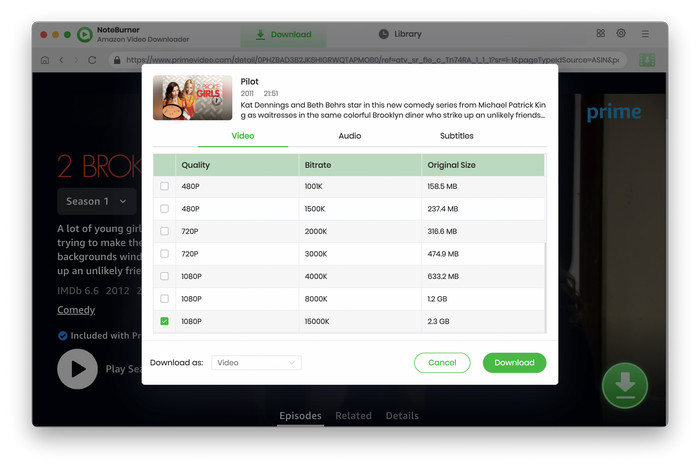Click the Cancel button
This screenshot has width=700, height=469.
coord(442,362)
